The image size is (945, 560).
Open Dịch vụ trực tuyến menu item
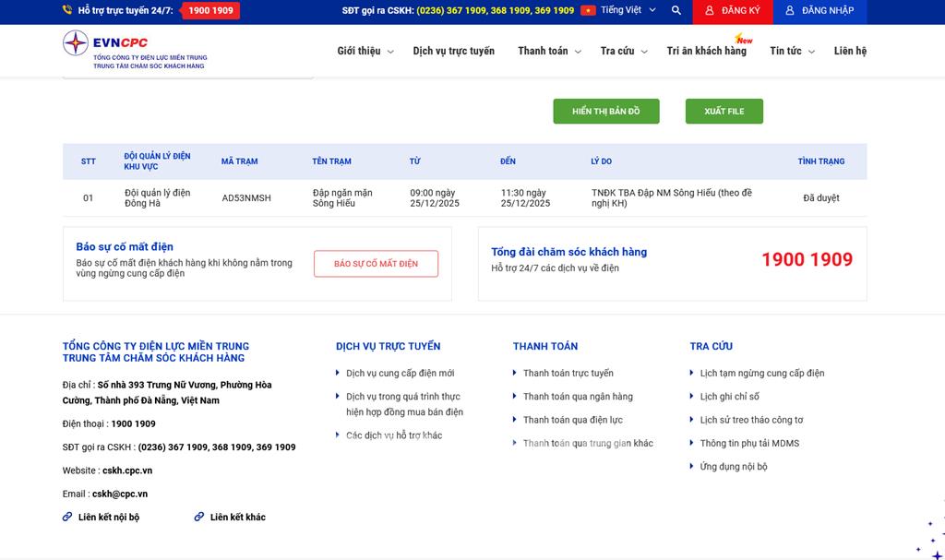pyautogui.click(x=453, y=51)
